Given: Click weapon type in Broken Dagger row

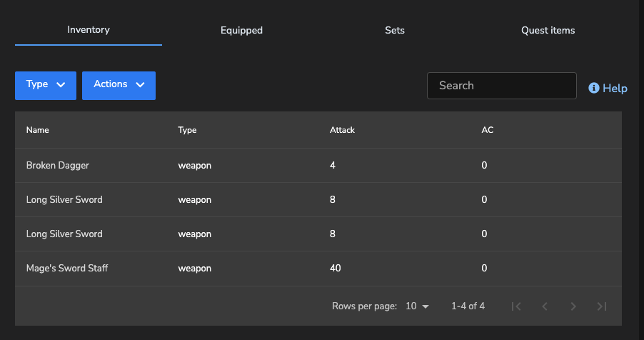Looking at the screenshot, I should [195, 166].
